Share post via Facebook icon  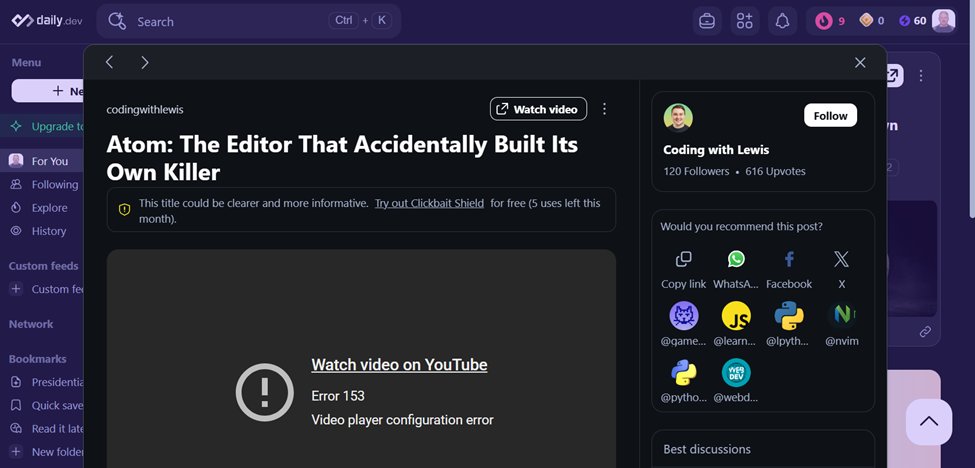[789, 259]
